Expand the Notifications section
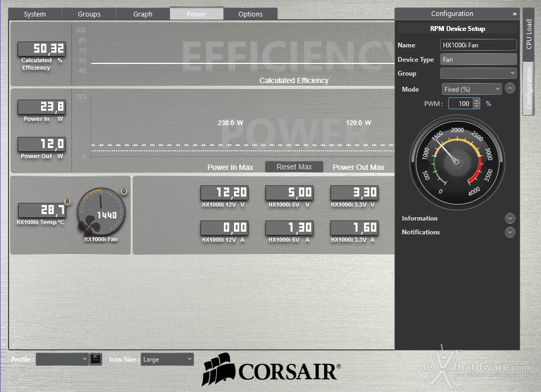This screenshot has width=541, height=392. click(510, 232)
